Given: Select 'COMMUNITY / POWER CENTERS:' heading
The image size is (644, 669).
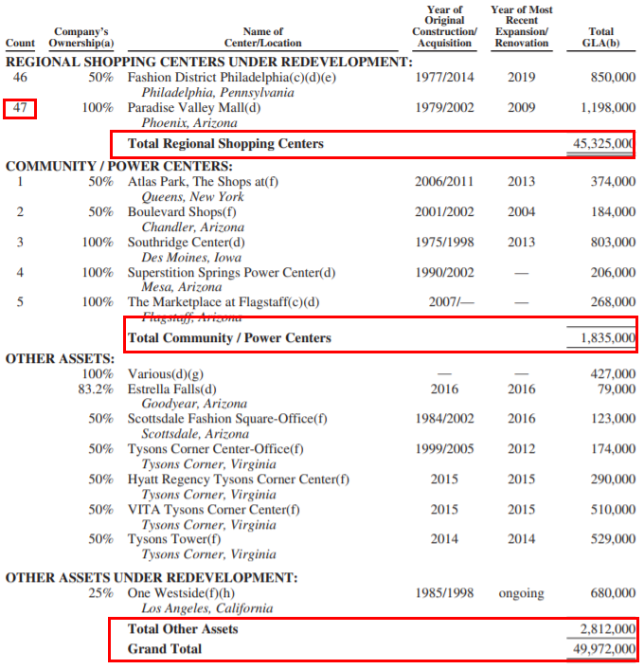Looking at the screenshot, I should 119,166.
